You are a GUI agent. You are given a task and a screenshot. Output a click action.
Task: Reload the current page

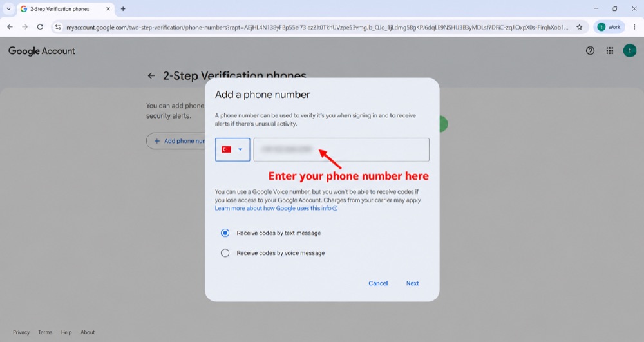coord(40,27)
